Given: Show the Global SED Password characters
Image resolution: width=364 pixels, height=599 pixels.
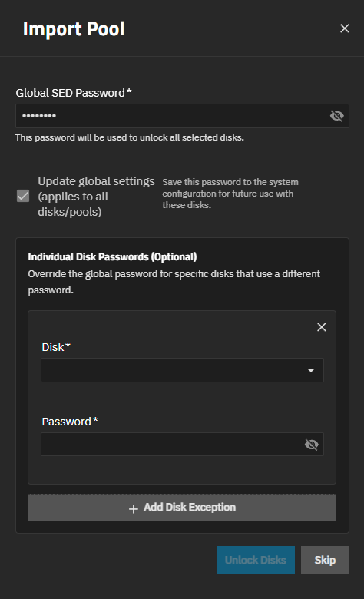Looking at the screenshot, I should (336, 116).
